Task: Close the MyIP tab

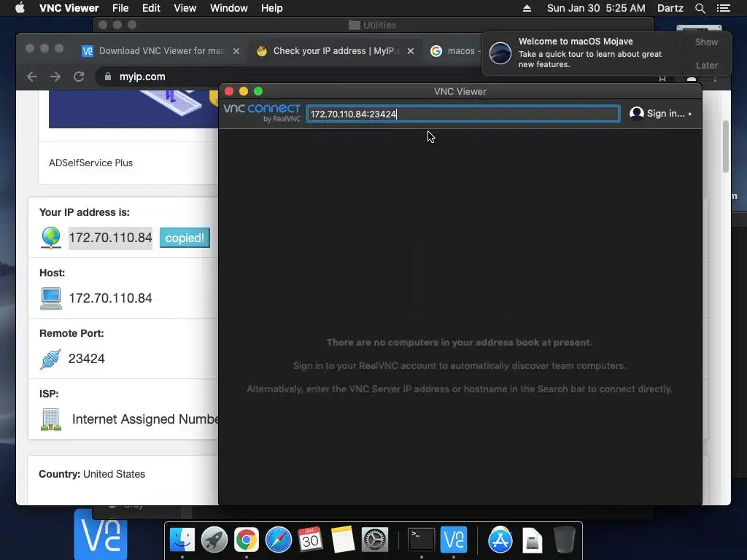Action: (411, 51)
